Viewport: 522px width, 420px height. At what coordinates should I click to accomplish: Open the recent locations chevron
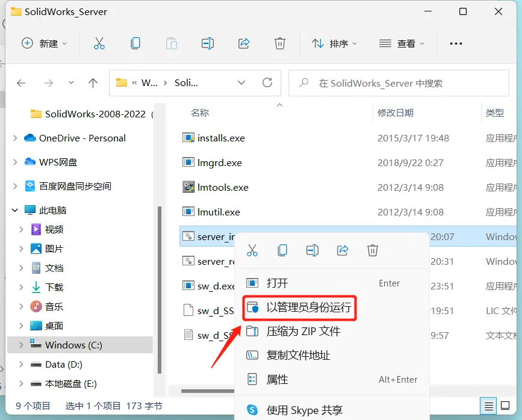pos(71,82)
